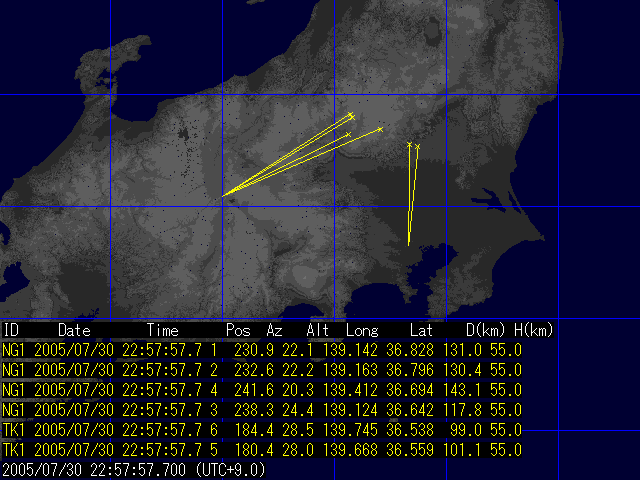This screenshot has width=640, height=480.
Task: Click the bottom end of the TK1 yellow line
Action: (x=408, y=244)
